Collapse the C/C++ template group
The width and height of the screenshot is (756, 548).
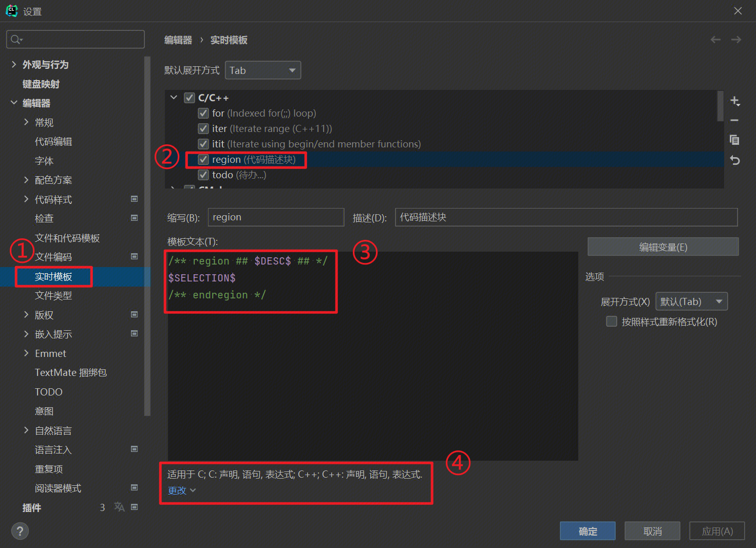(x=174, y=98)
